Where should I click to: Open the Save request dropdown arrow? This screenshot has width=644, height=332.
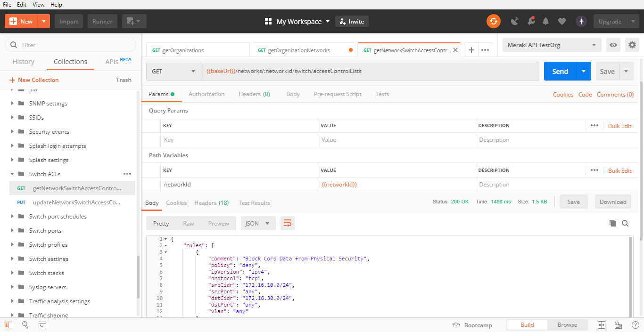click(626, 71)
